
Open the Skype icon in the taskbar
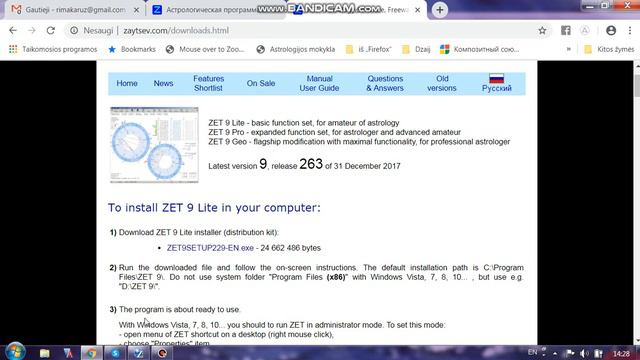pos(115,353)
